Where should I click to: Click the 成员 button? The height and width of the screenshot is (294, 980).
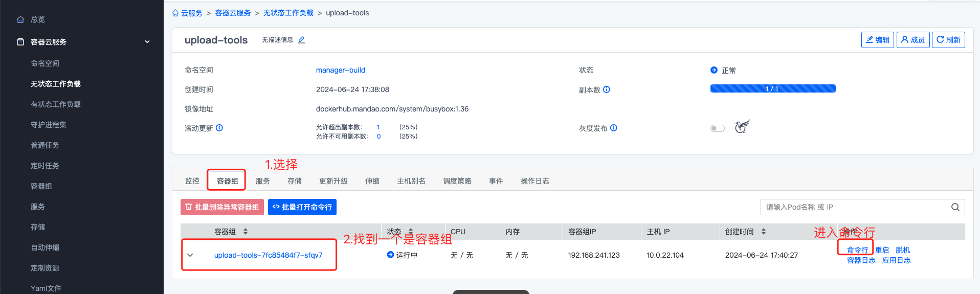click(913, 39)
